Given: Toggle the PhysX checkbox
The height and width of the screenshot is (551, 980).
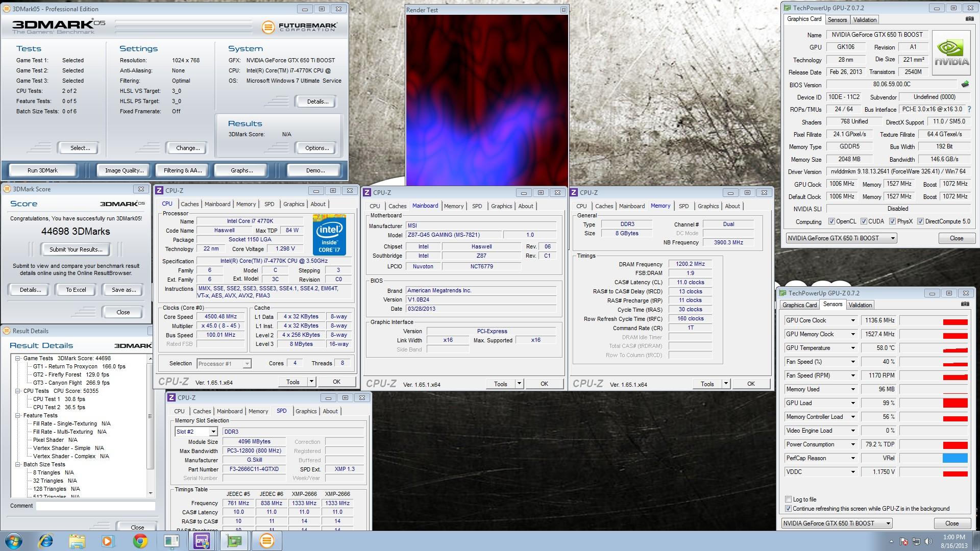Looking at the screenshot, I should coord(892,221).
